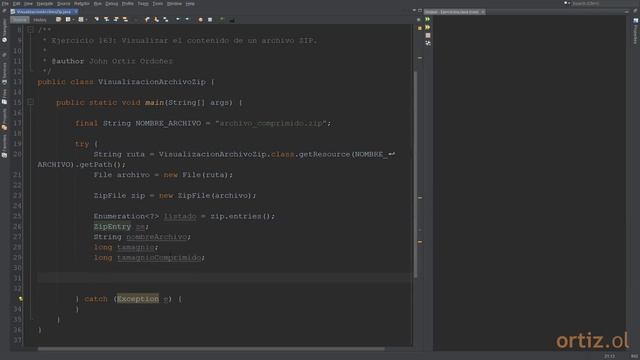640x360 pixels.
Task: Close the VisualizacionArchivoZip.java editor tab
Action: (x=76, y=12)
